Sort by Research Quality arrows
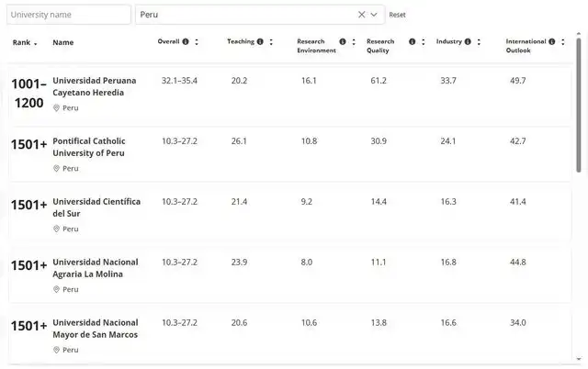Image resolution: width=588 pixels, height=369 pixels. pos(423,42)
